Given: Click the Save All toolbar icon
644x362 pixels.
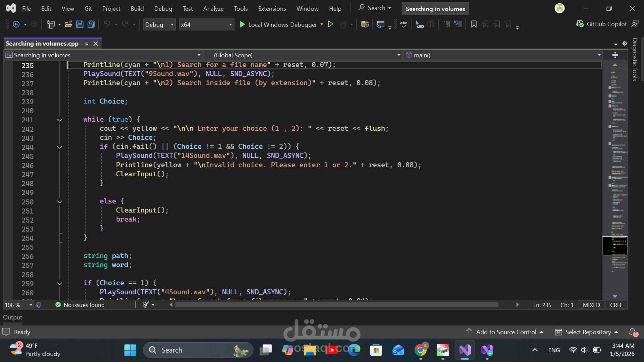Looking at the screenshot, I should tap(91, 24).
